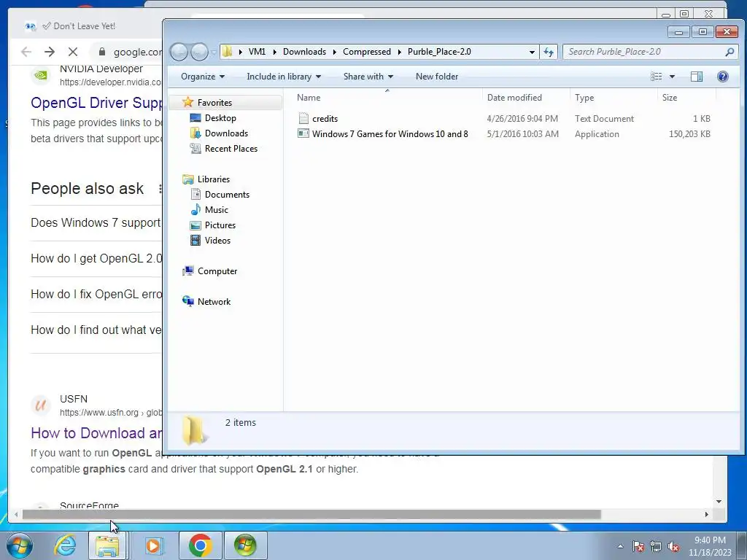Open Explorer recent locations arrow beside forward button

(x=214, y=52)
